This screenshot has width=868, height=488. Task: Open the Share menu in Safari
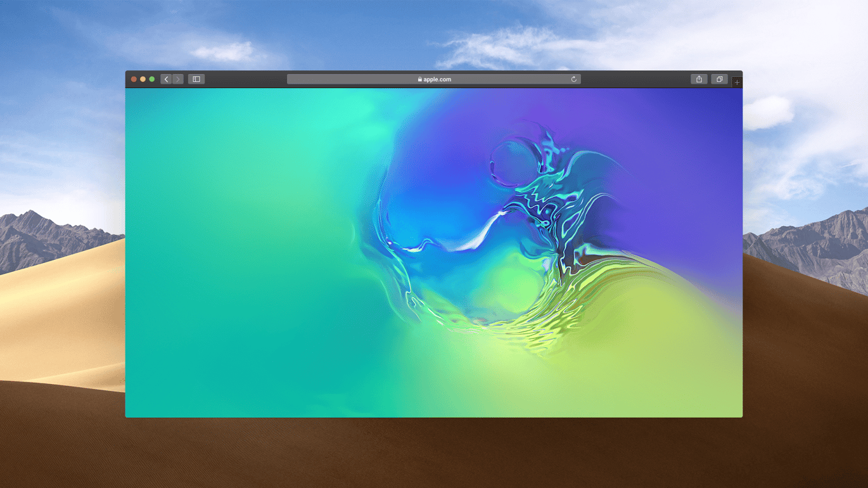click(x=699, y=79)
